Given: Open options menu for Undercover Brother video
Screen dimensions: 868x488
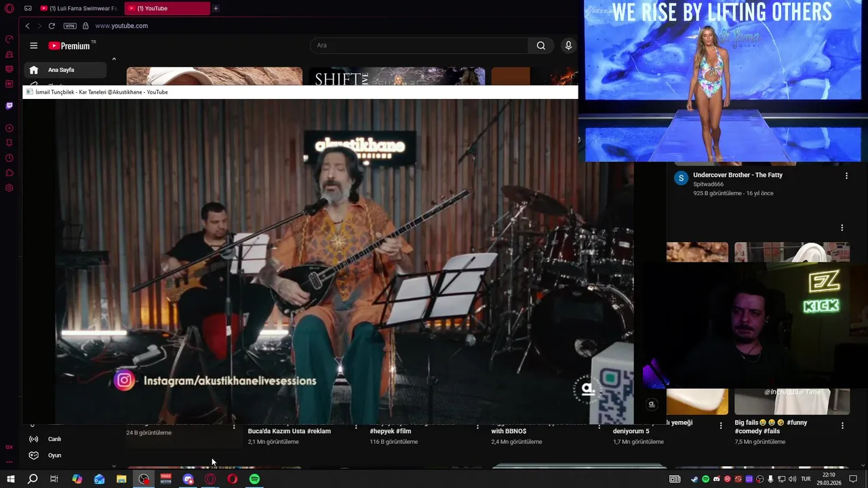Looking at the screenshot, I should (x=846, y=176).
